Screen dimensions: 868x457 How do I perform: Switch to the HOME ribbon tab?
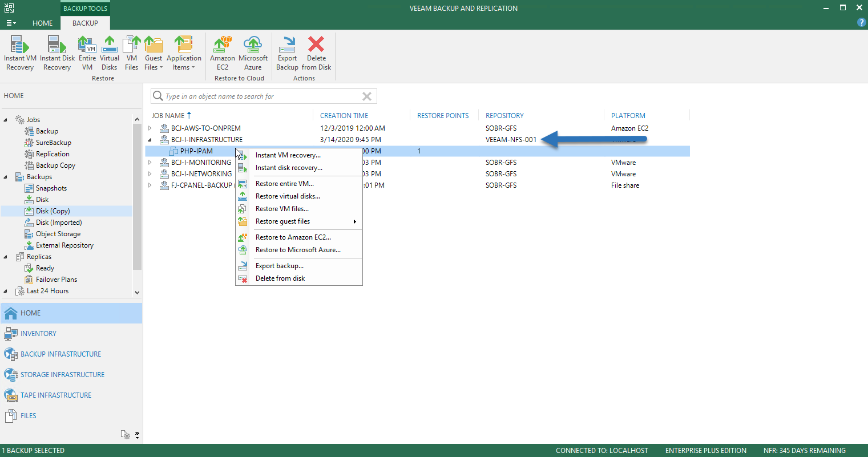click(42, 23)
